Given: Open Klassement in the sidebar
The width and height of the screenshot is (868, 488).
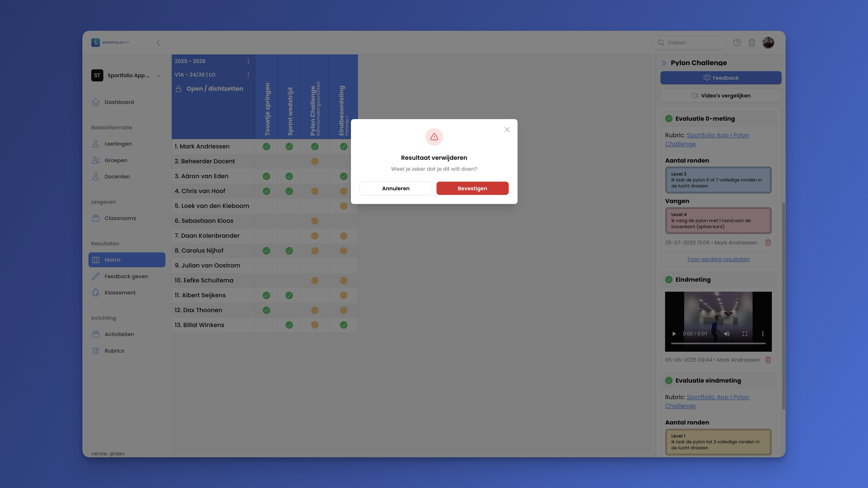Looking at the screenshot, I should [120, 293].
